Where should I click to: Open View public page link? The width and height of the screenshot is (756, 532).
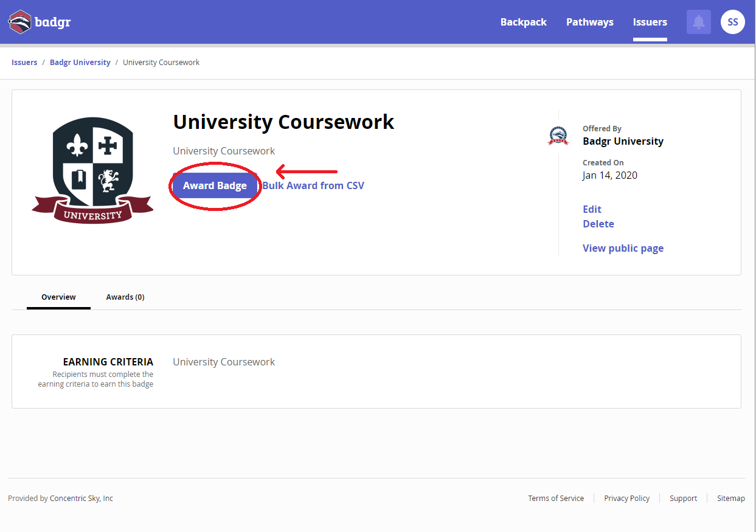click(623, 248)
